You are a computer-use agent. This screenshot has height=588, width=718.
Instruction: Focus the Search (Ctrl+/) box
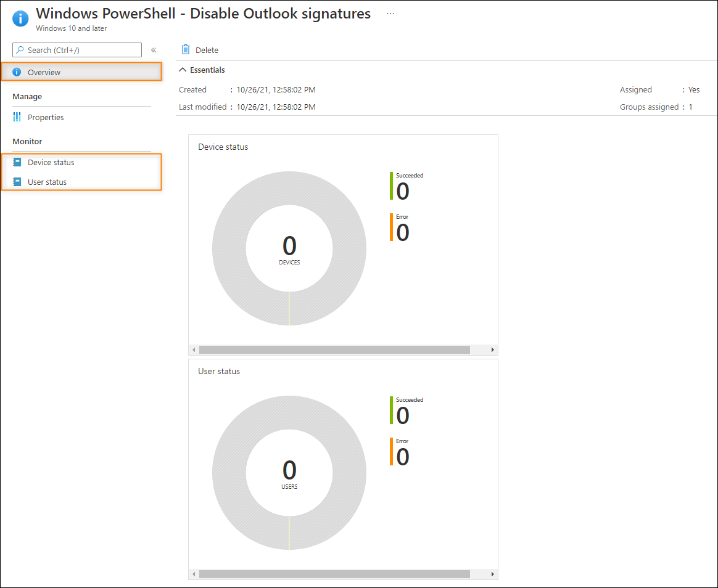point(77,50)
